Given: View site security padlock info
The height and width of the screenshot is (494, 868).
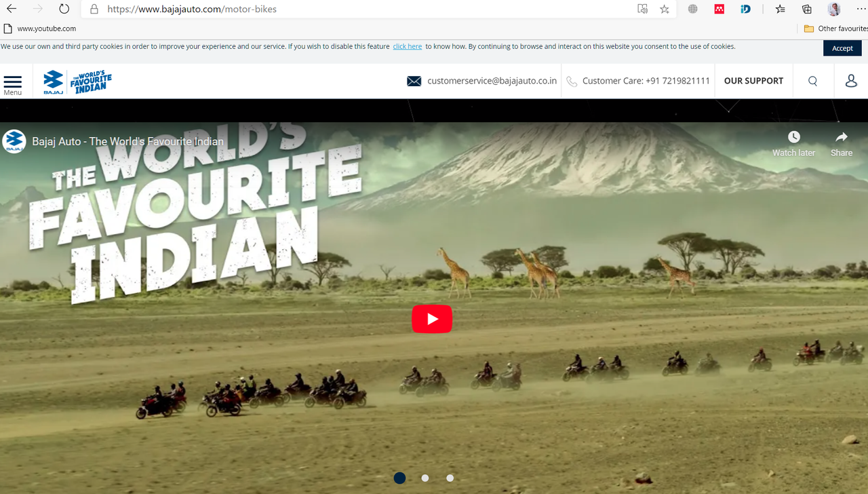Looking at the screenshot, I should 94,9.
